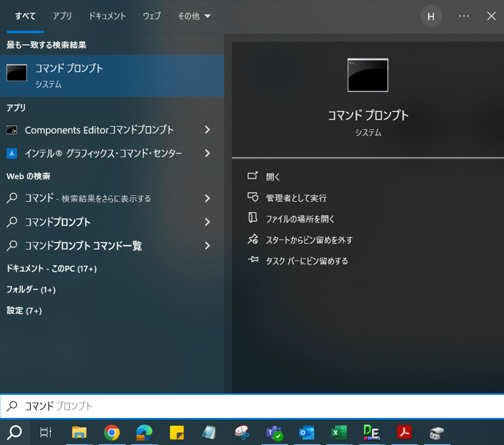Launch File Explorer from the taskbar
Image resolution: width=504 pixels, height=445 pixels.
click(x=79, y=433)
